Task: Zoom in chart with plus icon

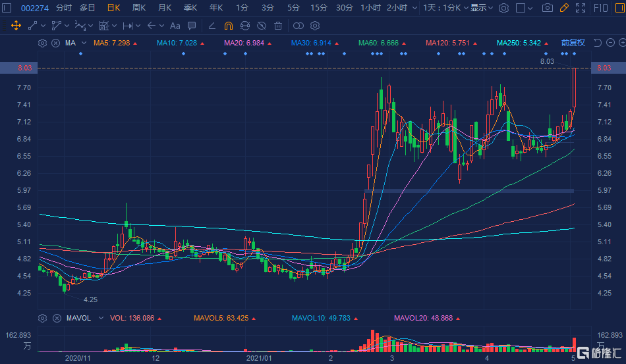Action: tap(622, 43)
